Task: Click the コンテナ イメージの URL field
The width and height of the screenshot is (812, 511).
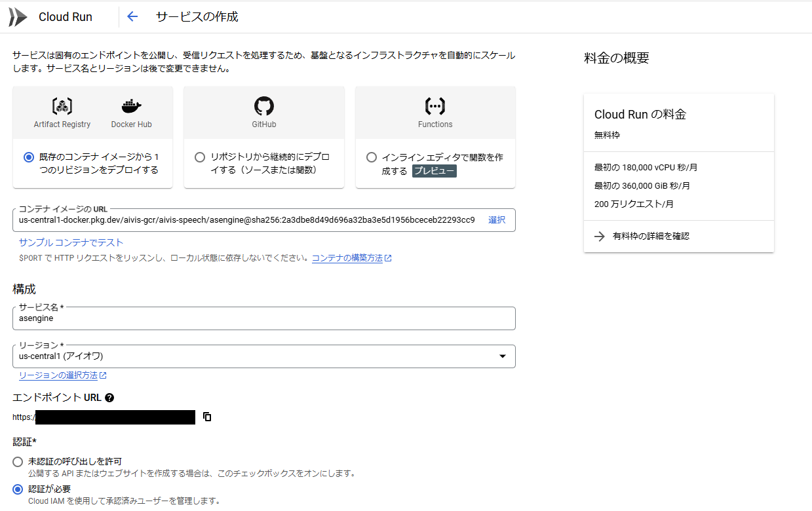Action: tap(264, 220)
